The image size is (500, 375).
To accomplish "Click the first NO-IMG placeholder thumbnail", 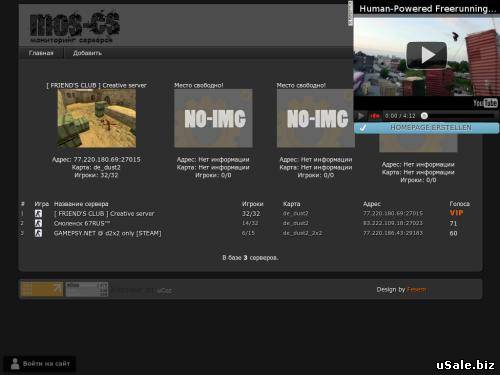I will 213,118.
